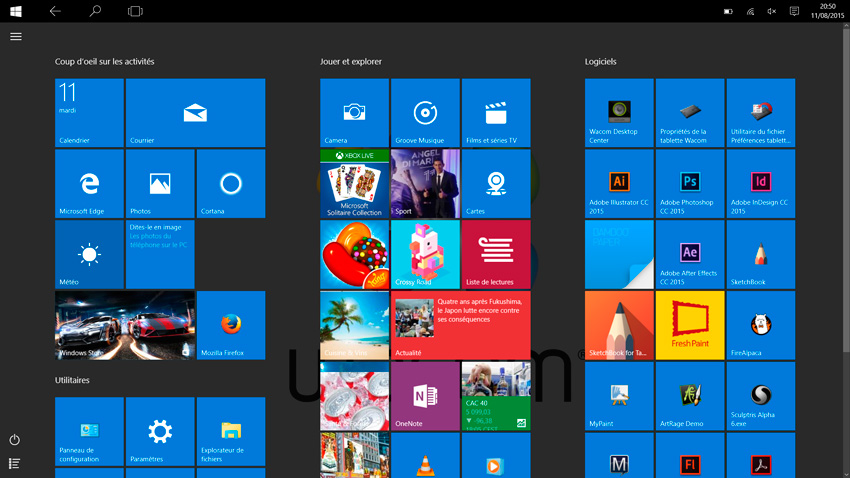Check the battery tray icon
The width and height of the screenshot is (850, 478).
point(728,11)
